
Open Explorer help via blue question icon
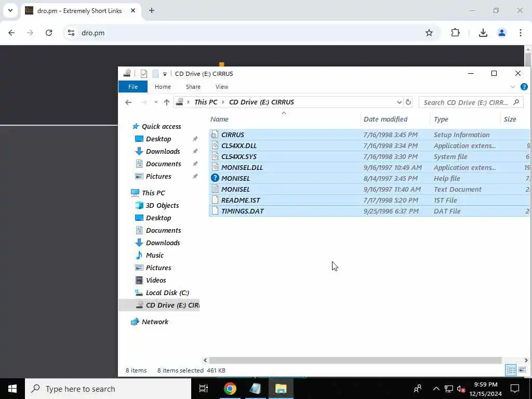[x=524, y=87]
